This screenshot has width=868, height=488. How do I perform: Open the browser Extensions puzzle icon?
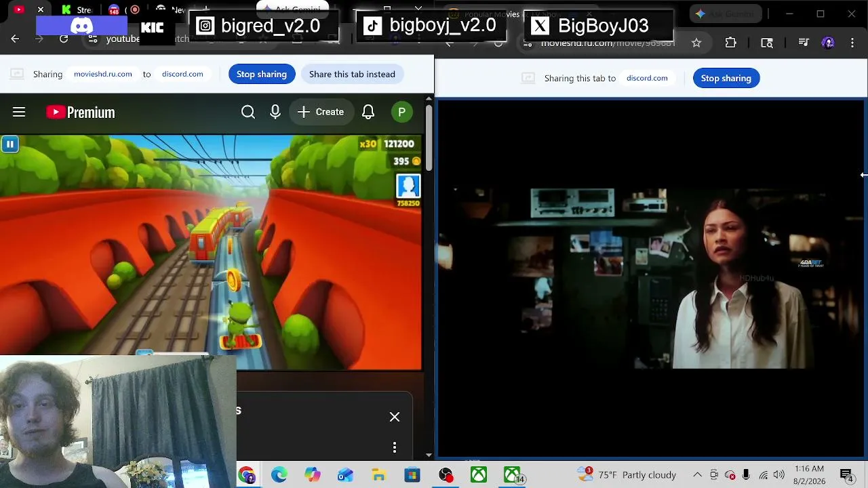730,43
